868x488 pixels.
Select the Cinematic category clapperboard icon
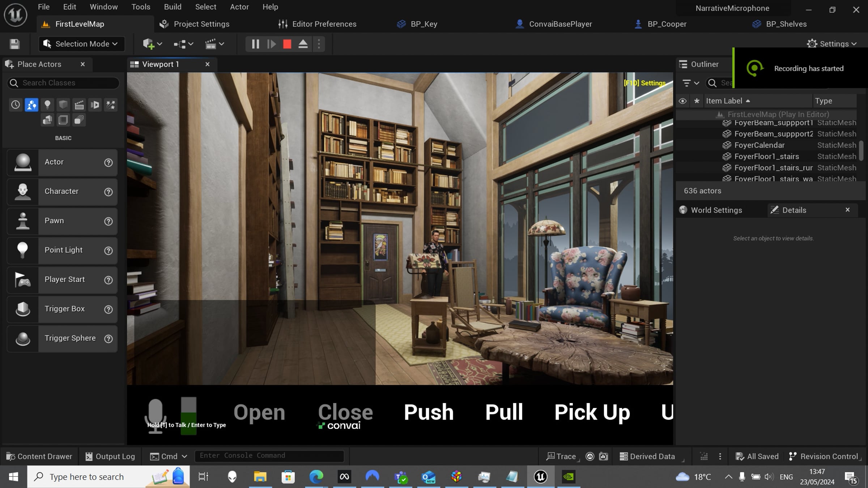[x=79, y=105]
